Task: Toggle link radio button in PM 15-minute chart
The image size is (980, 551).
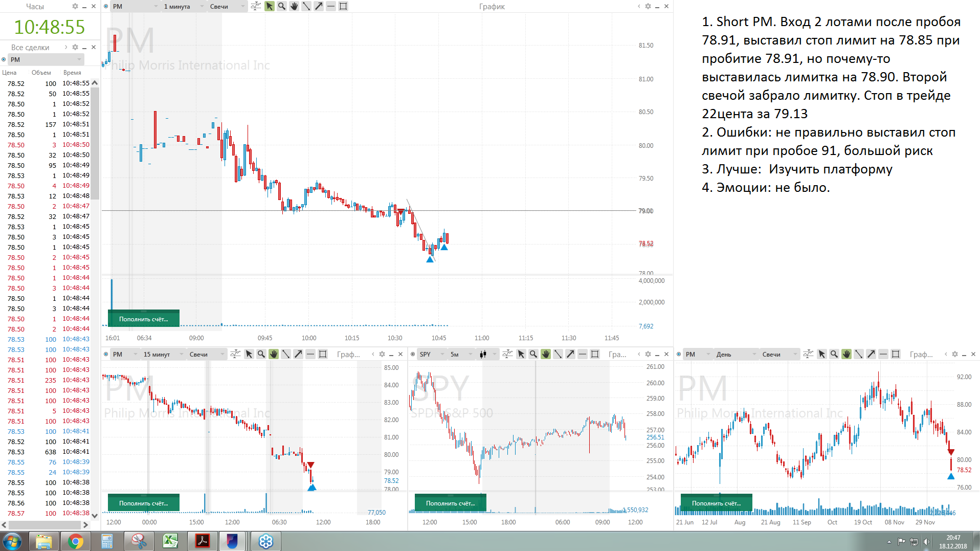Action: click(106, 354)
